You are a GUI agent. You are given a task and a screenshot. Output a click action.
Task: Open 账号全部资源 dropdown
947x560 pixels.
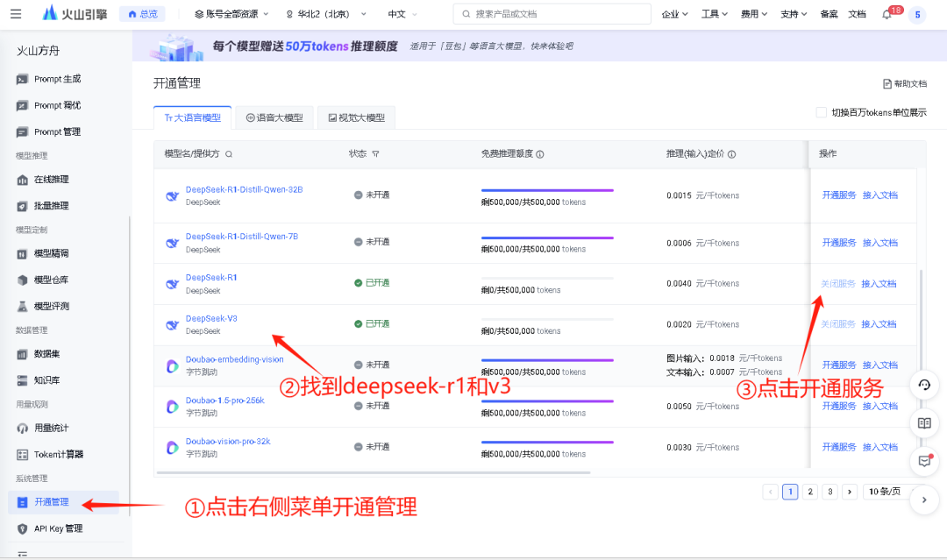pos(231,14)
